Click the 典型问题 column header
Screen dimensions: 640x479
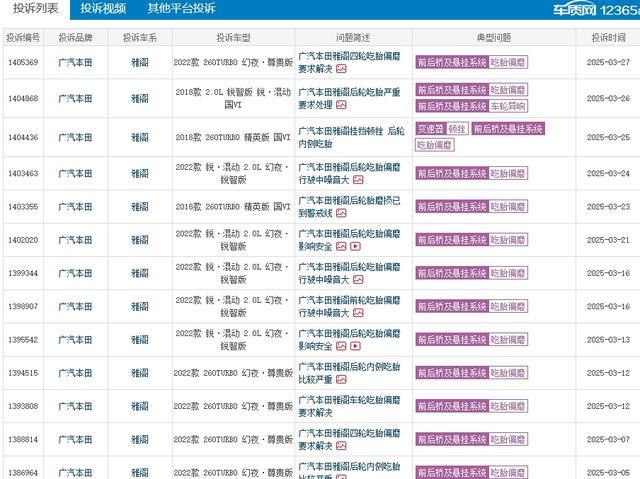[494, 38]
